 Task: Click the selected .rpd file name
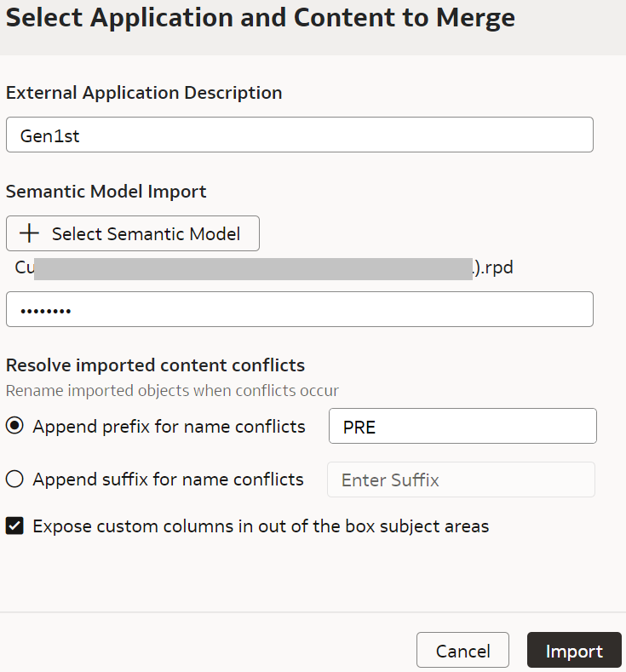coord(264,268)
